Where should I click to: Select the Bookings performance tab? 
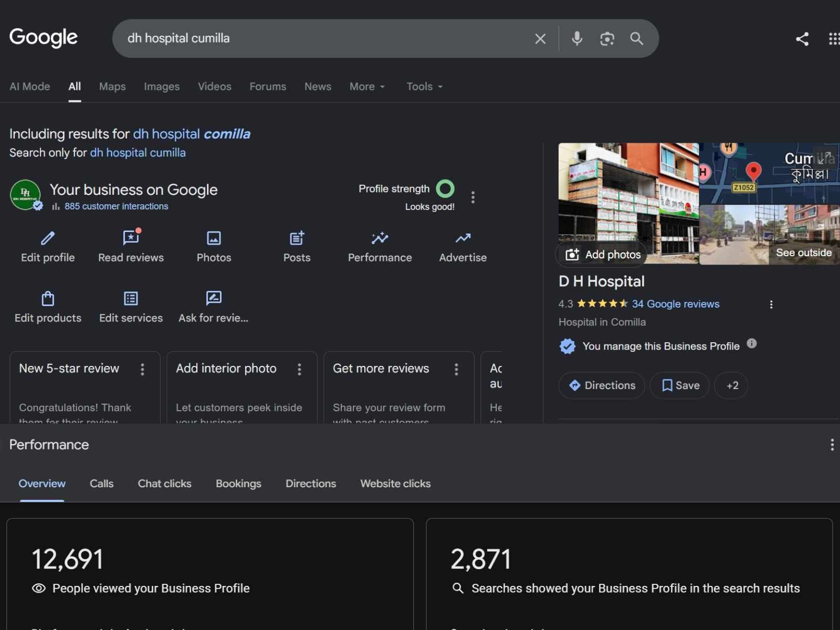tap(238, 484)
